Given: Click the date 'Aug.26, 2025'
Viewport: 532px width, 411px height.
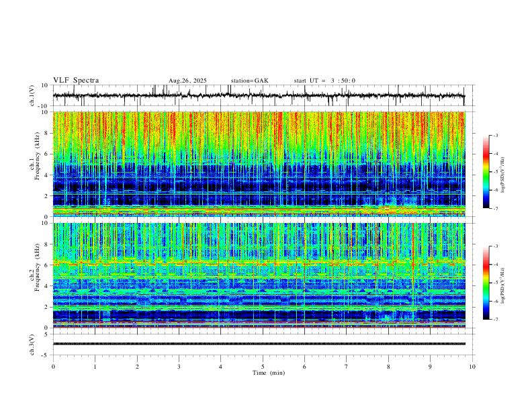Looking at the screenshot, I should (187, 81).
